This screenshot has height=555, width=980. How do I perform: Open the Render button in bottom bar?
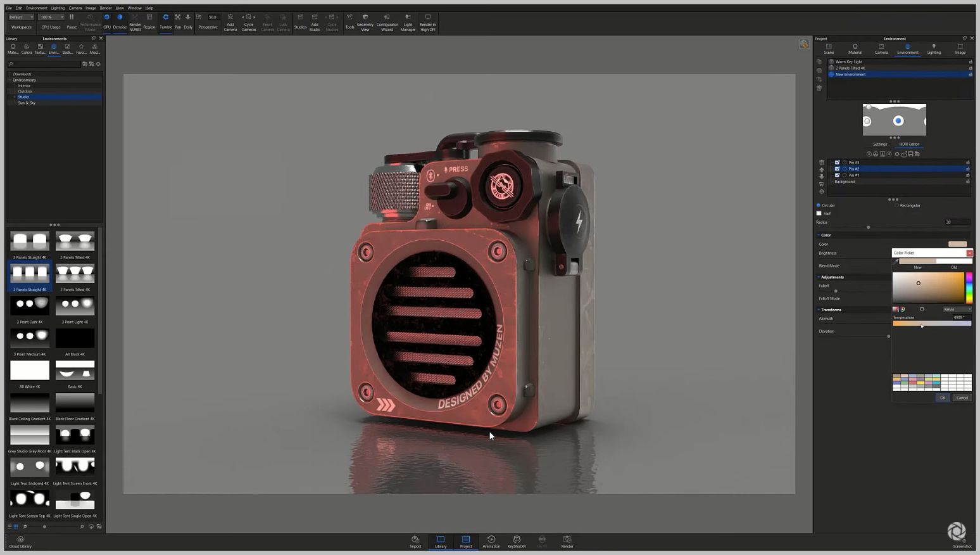point(567,542)
